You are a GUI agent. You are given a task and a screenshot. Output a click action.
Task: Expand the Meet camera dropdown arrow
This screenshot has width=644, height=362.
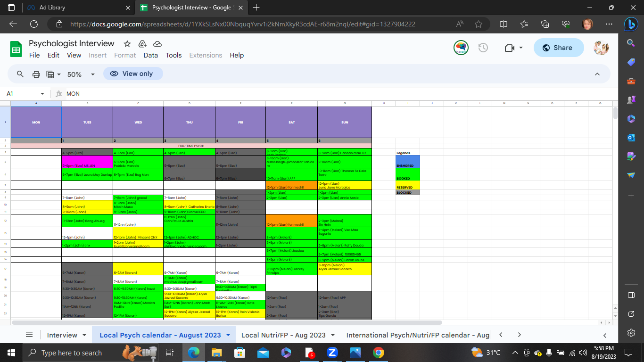[521, 48]
